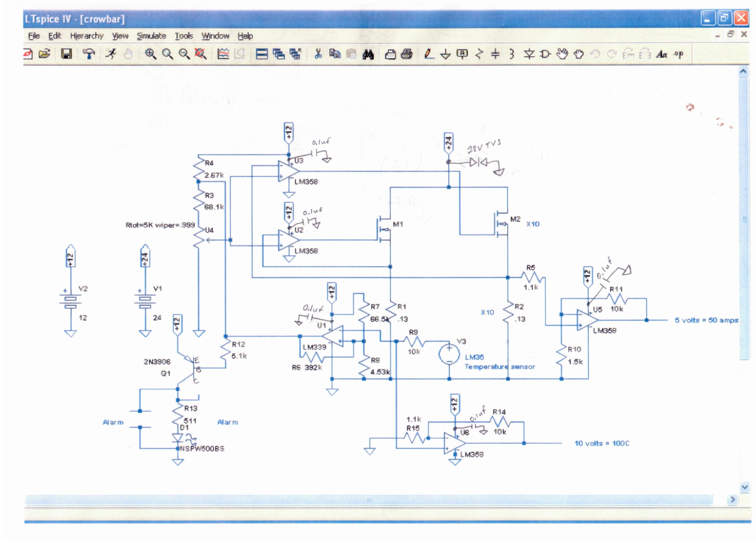This screenshot has height=541, width=756.
Task: Select the Diode placement tool
Action: (x=529, y=54)
